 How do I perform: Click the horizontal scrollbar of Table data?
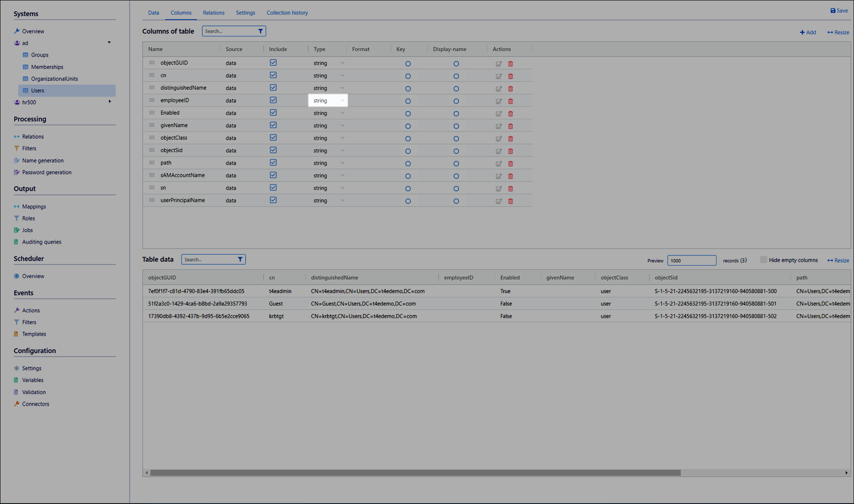tap(415, 473)
